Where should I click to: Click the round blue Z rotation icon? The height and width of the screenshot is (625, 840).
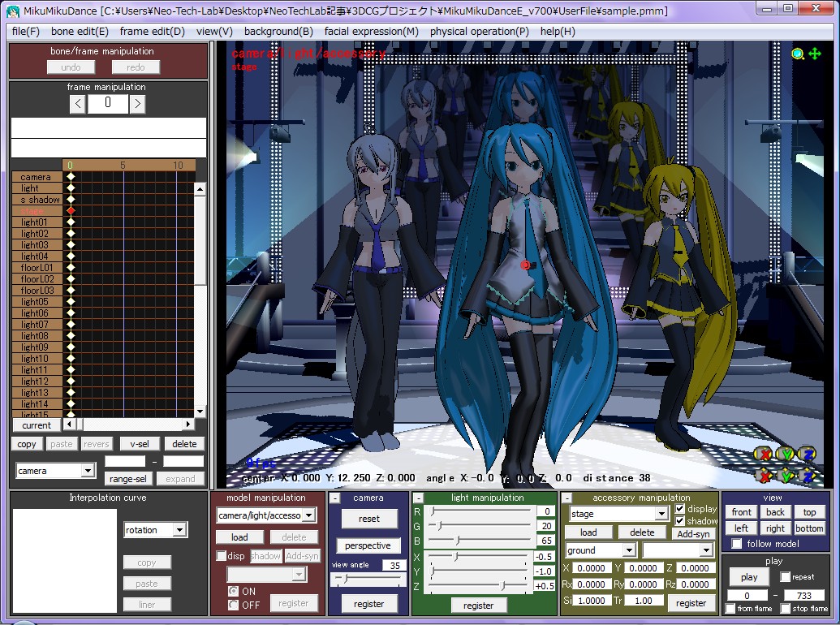807,455
